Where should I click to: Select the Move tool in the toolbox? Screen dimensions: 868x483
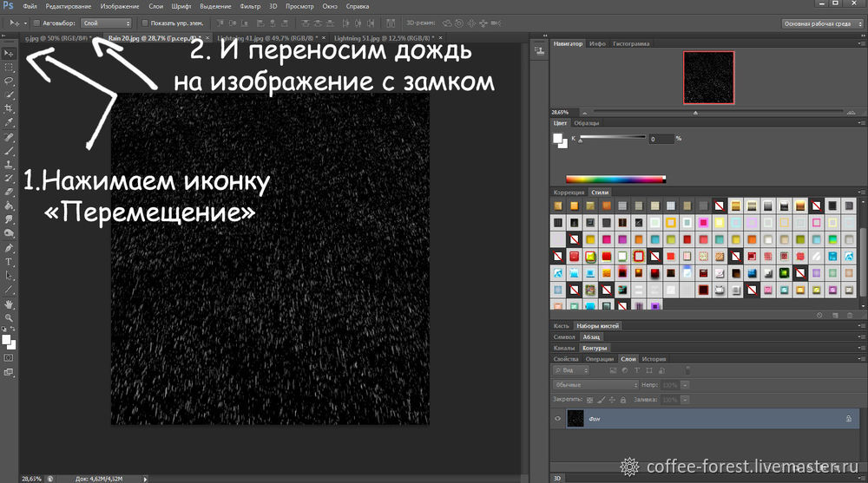coord(9,54)
